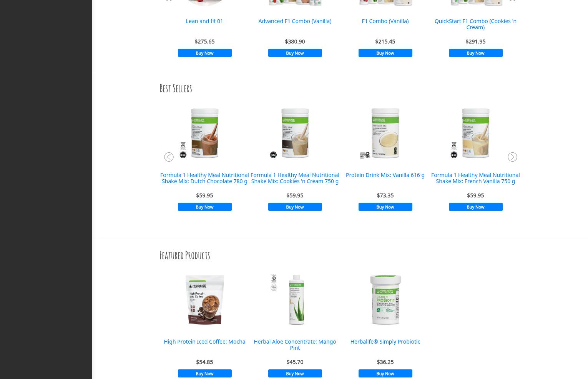This screenshot has width=588, height=379.
Task: Click the Best Sellers carousel right arrow
Action: tap(512, 157)
